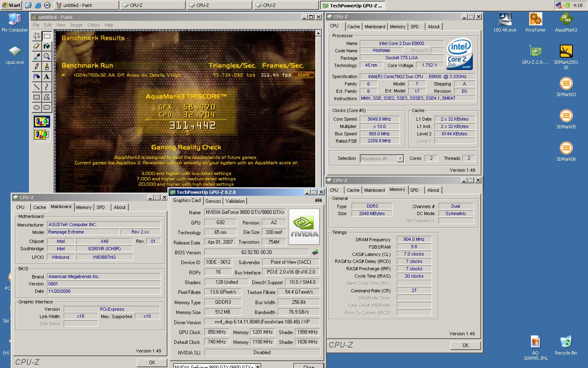Select the 180.48.exe driver installer icon
This screenshot has height=368, width=588.
(x=505, y=22)
